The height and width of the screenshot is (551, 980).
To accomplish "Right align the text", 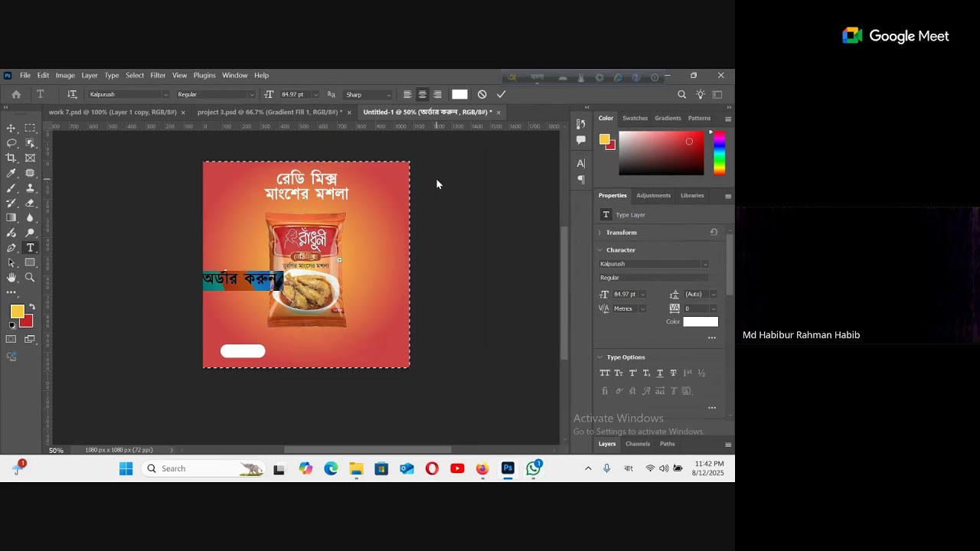I will pos(437,94).
